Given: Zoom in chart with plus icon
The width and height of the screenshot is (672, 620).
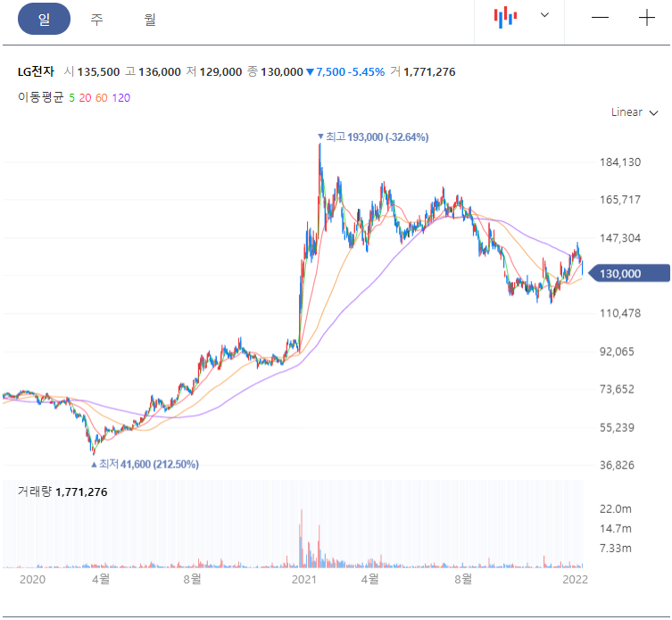Looking at the screenshot, I should point(647,18).
